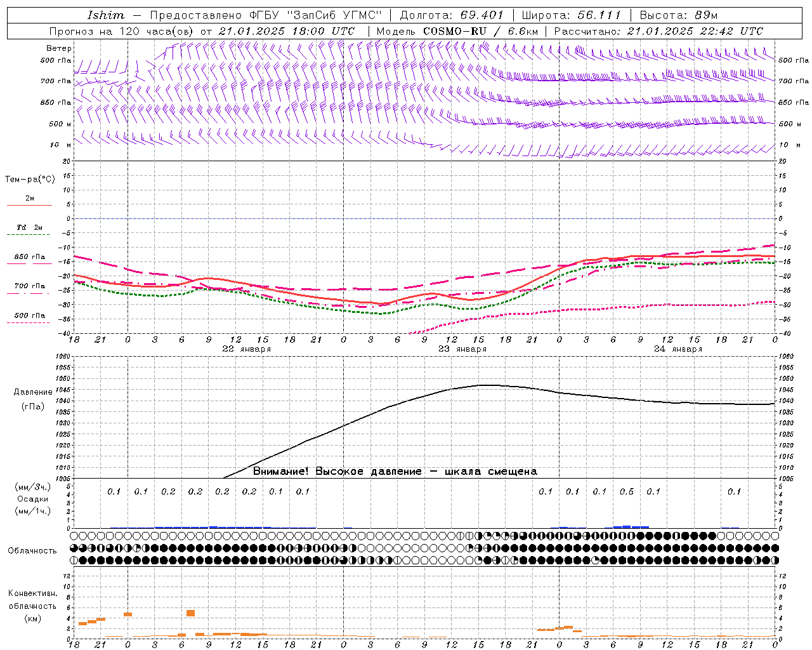Image resolution: width=812 pixels, height=650 pixels.
Task: Click the Ветер panel label
Action: click(x=59, y=48)
